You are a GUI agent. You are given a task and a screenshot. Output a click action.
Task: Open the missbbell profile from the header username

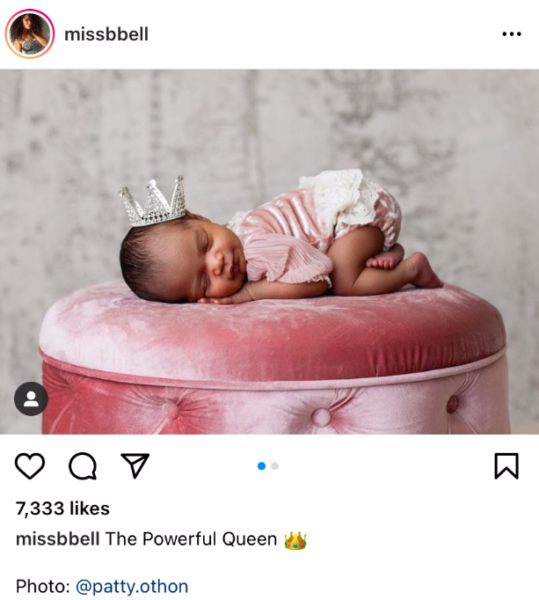tap(106, 34)
